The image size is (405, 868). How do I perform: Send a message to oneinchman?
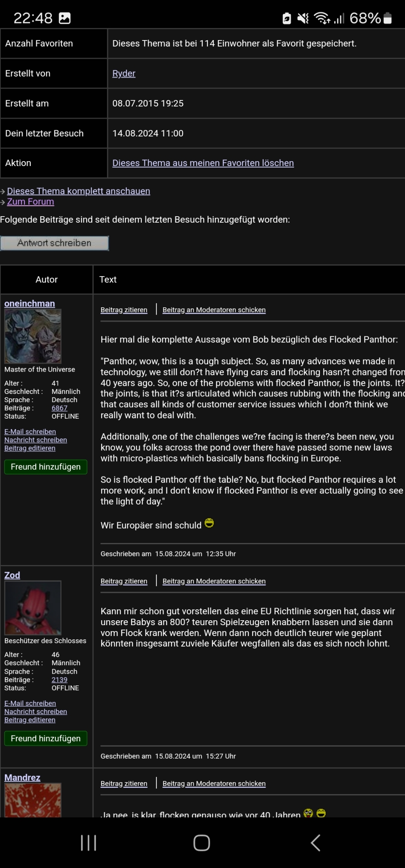pos(36,440)
